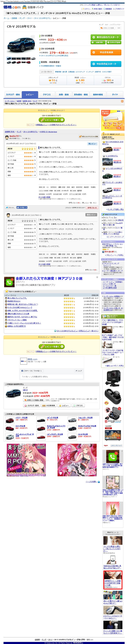Screen dimensions: 128x644
Task: Click 中古車買取価格を一括査定 link
Action: 51,66
